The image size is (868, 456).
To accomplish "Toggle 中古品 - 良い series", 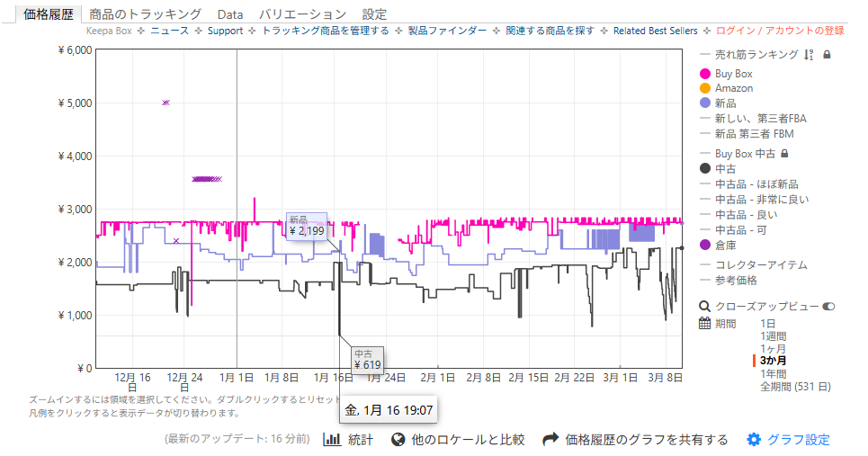I will 746,215.
